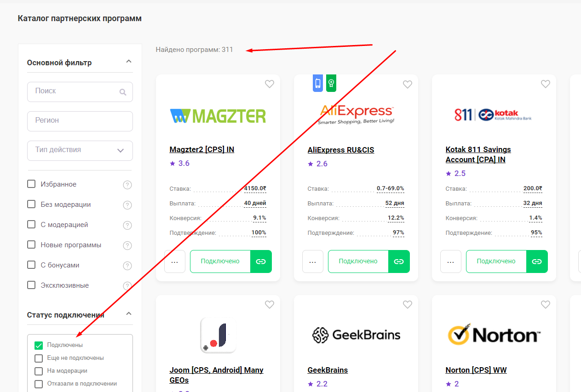The height and width of the screenshot is (392, 581).
Task: Check Отказали в подключении status
Action: click(39, 384)
